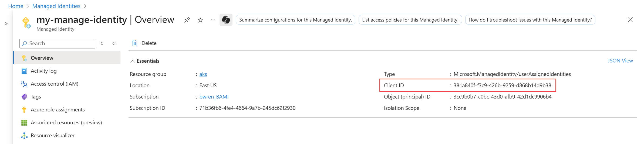Open the bwren_BAMI subscription link
Screen dimensions: 644x144
(x=214, y=97)
